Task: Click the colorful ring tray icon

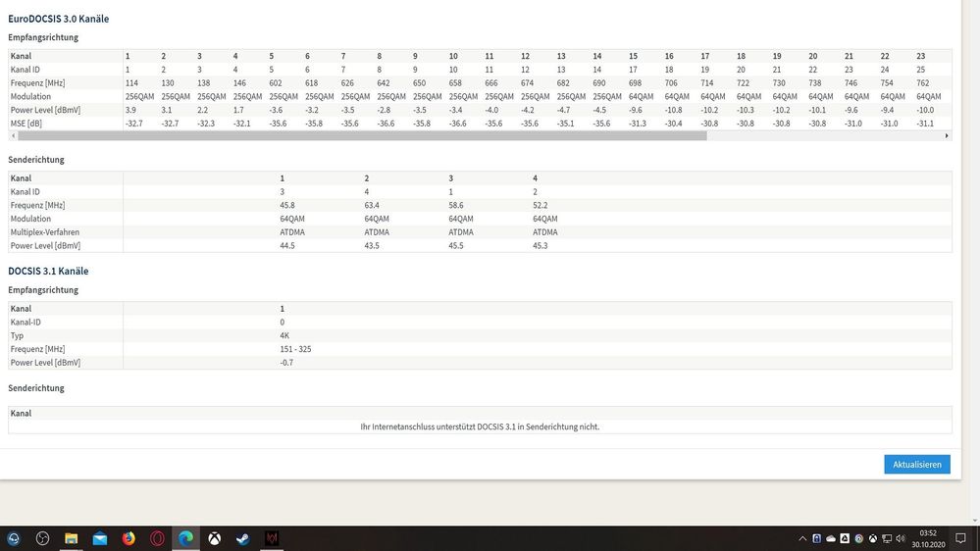Action: tap(858, 538)
